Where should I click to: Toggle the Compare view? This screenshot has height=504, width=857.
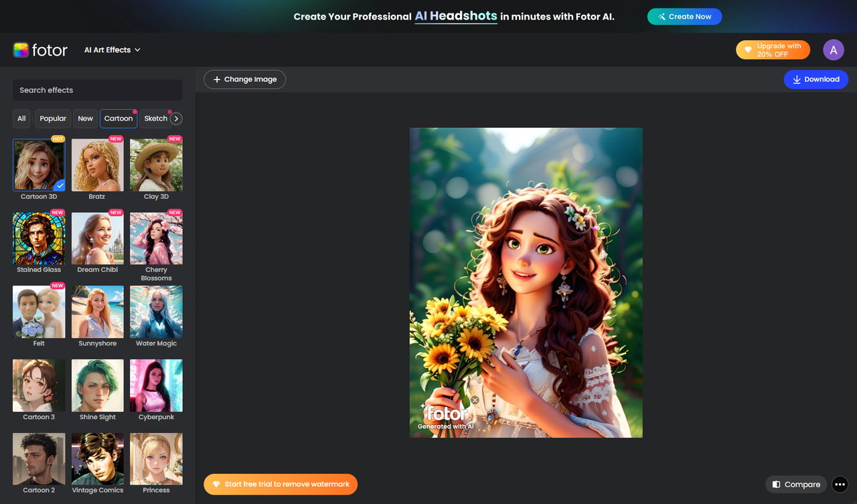click(796, 485)
